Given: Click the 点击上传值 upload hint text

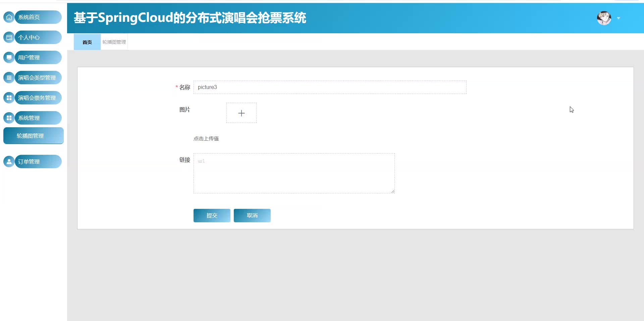Looking at the screenshot, I should point(206,138).
